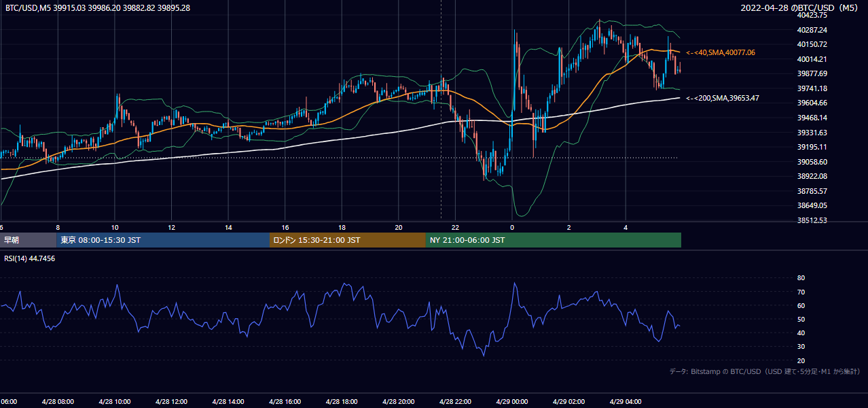
Task: Click price axis value 39877.69
Action: point(812,73)
